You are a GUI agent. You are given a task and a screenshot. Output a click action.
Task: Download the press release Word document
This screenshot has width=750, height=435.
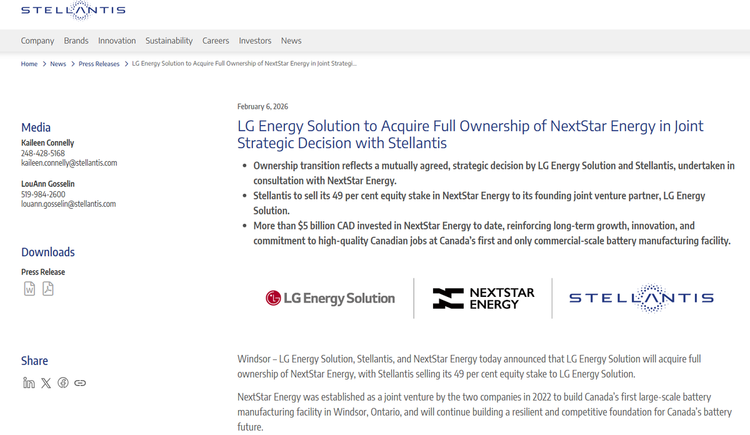pyautogui.click(x=29, y=288)
